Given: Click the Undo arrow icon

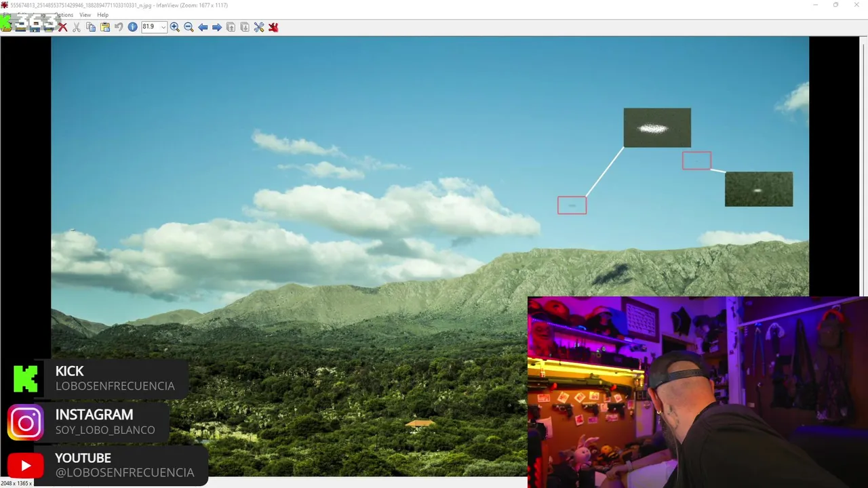Looking at the screenshot, I should coord(119,27).
